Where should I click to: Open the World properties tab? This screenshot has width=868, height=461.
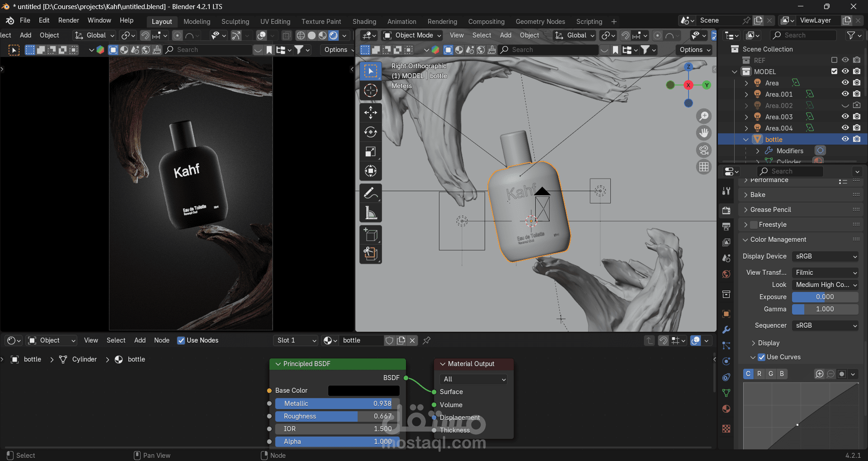726,274
